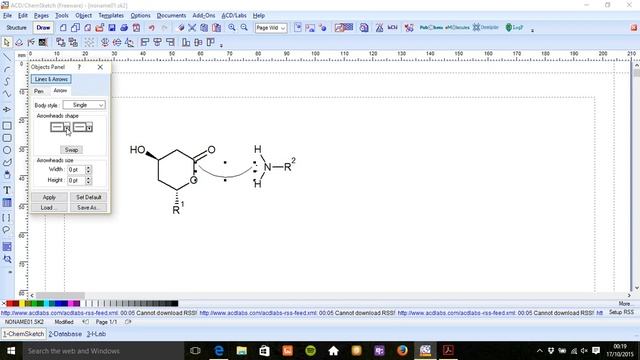Select the Line drawing tool
Screen dimensions: 640x360
7,57
